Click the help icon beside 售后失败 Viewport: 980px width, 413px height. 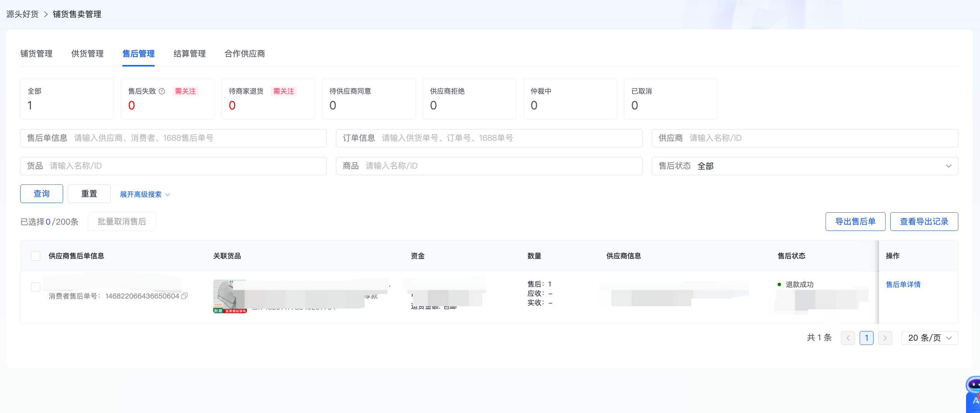pyautogui.click(x=162, y=91)
